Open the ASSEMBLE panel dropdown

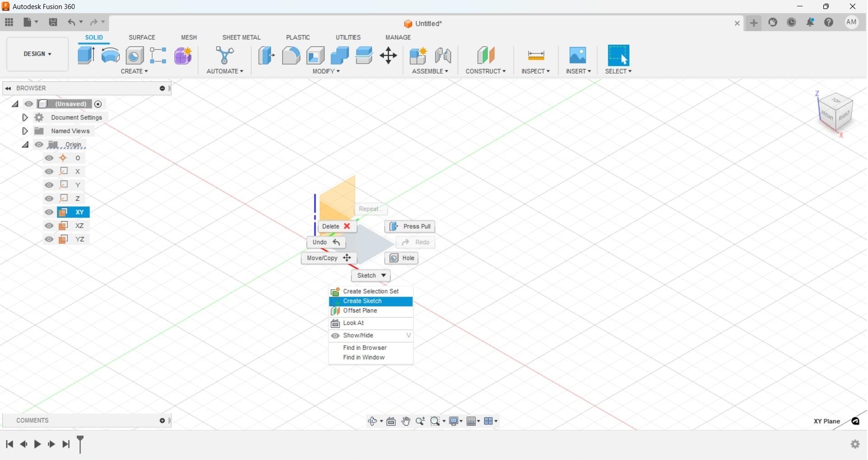430,71
